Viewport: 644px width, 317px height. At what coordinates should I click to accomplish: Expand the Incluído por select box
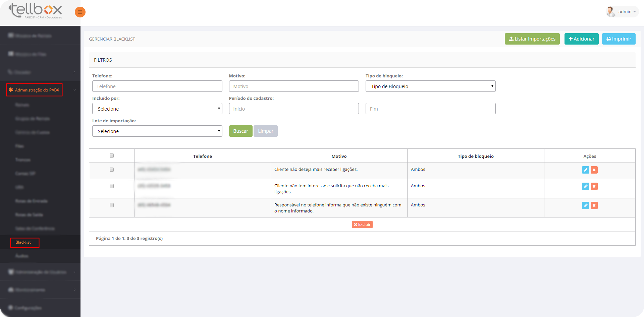(x=157, y=109)
